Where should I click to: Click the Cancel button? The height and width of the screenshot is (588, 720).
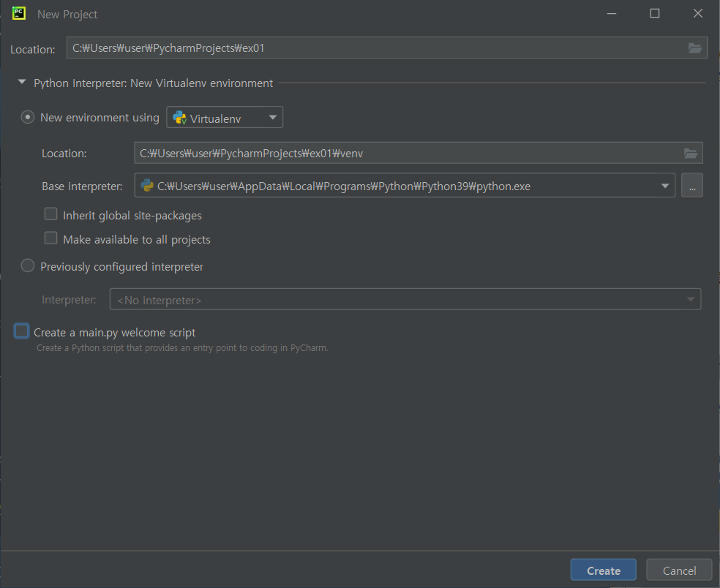click(679, 570)
